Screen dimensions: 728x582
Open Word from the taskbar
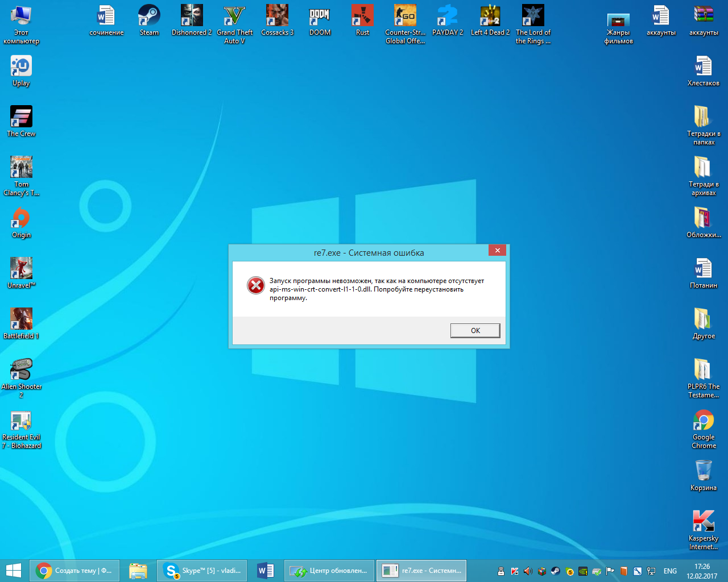(266, 571)
